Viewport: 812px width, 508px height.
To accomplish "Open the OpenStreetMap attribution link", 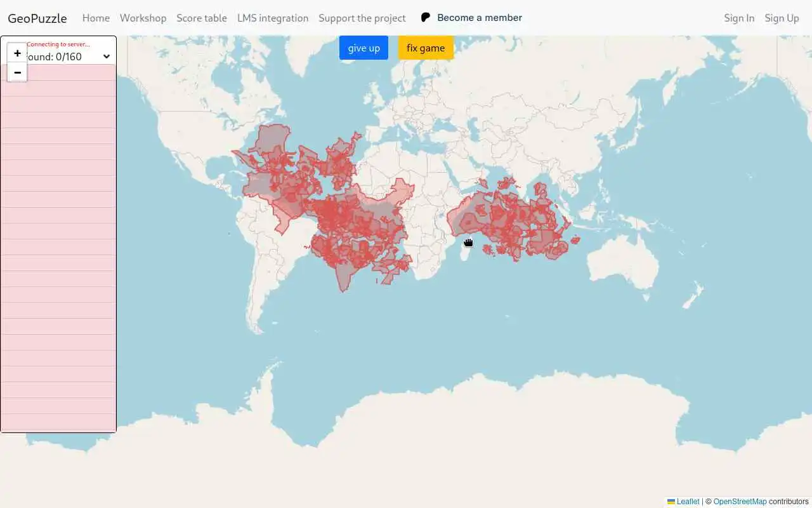I will (x=740, y=502).
